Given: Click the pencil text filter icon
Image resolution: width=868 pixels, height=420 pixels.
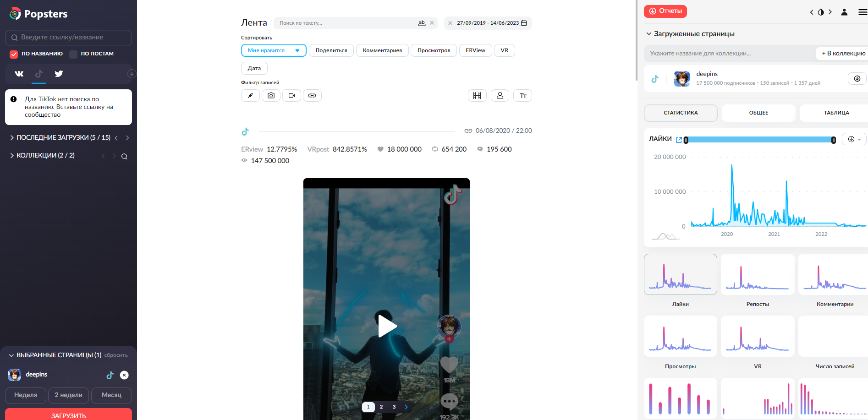Looking at the screenshot, I should coord(250,96).
